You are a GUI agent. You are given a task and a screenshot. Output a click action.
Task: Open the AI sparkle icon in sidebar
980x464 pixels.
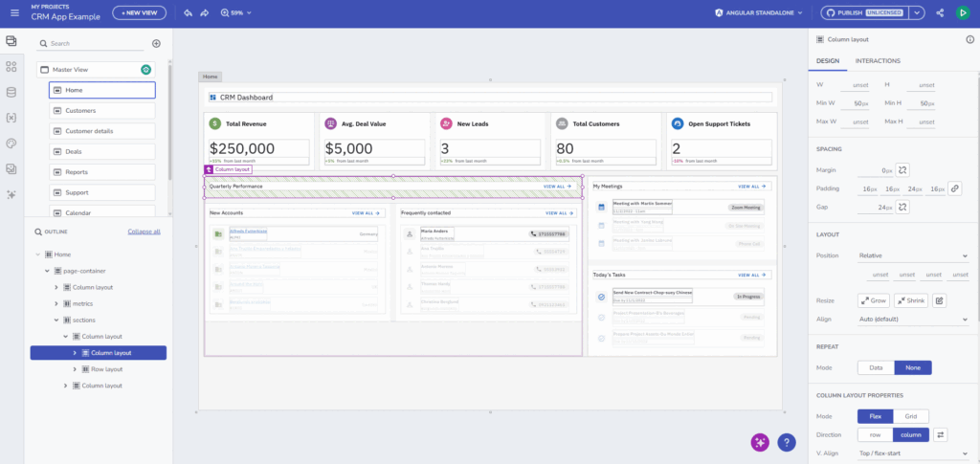[x=11, y=194]
